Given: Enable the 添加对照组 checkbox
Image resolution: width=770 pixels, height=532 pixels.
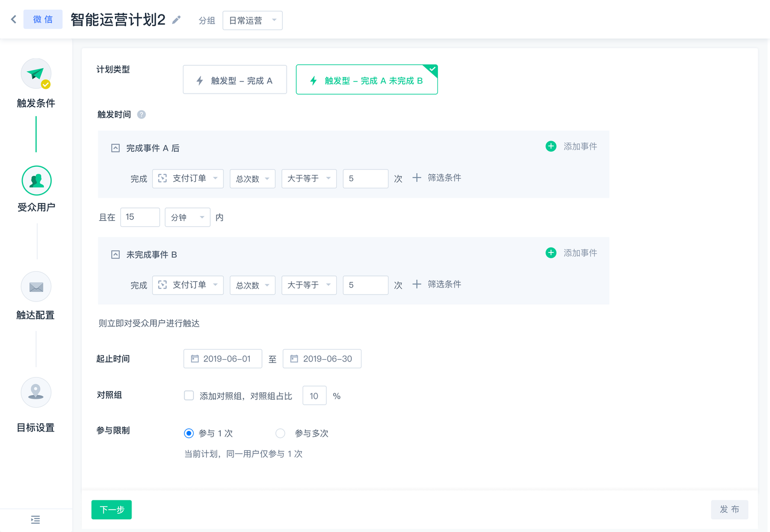Looking at the screenshot, I should [x=189, y=396].
